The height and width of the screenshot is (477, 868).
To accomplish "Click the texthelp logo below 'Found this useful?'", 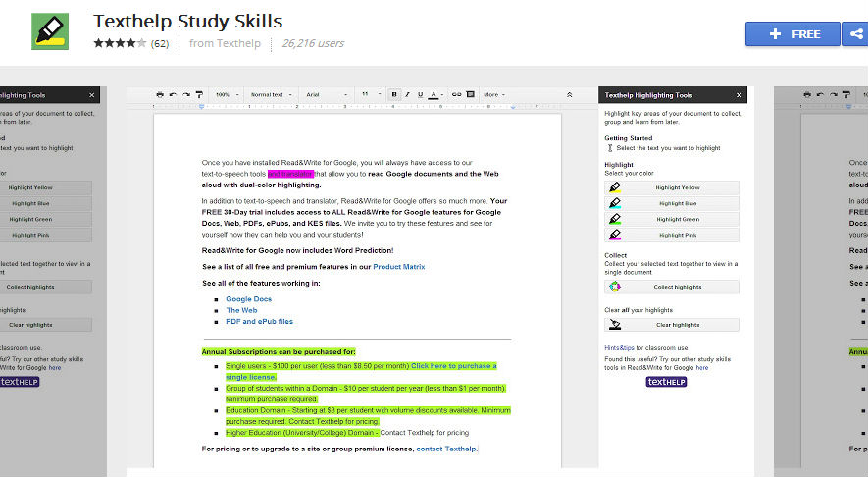I will coord(666,382).
